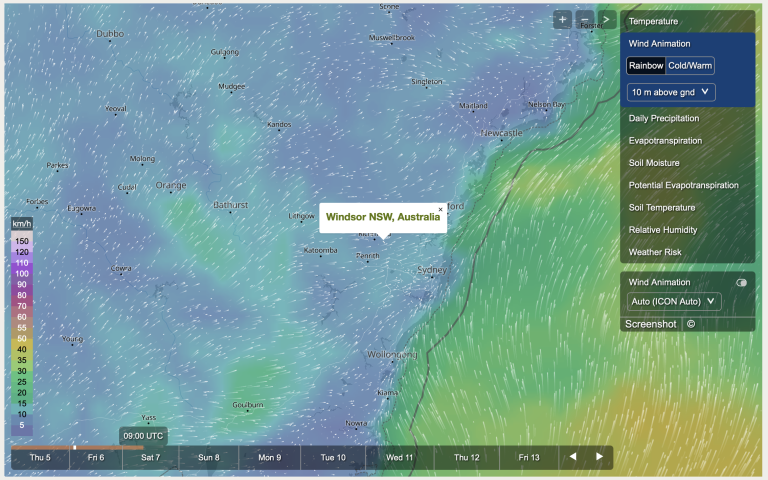Jump to Mon 9 on the timeline
The image size is (768, 480).
click(269, 457)
